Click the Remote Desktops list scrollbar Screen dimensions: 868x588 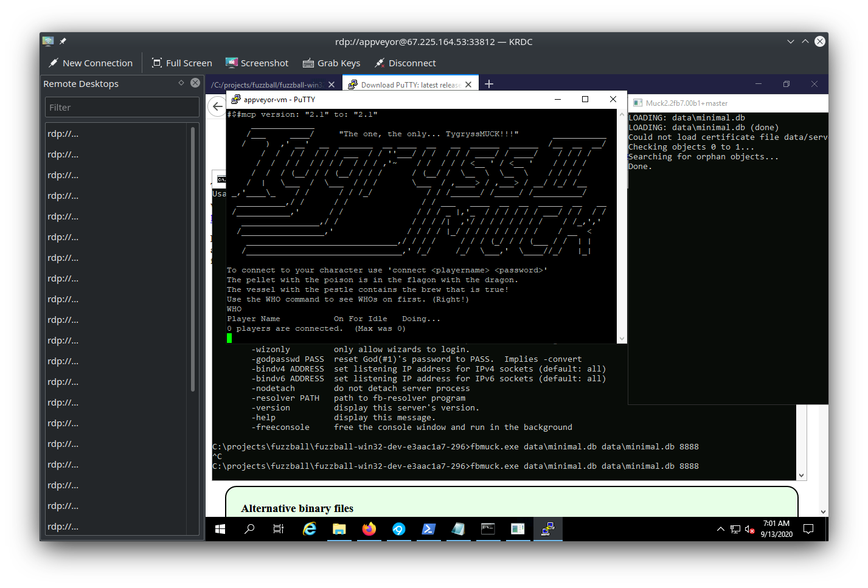193,258
